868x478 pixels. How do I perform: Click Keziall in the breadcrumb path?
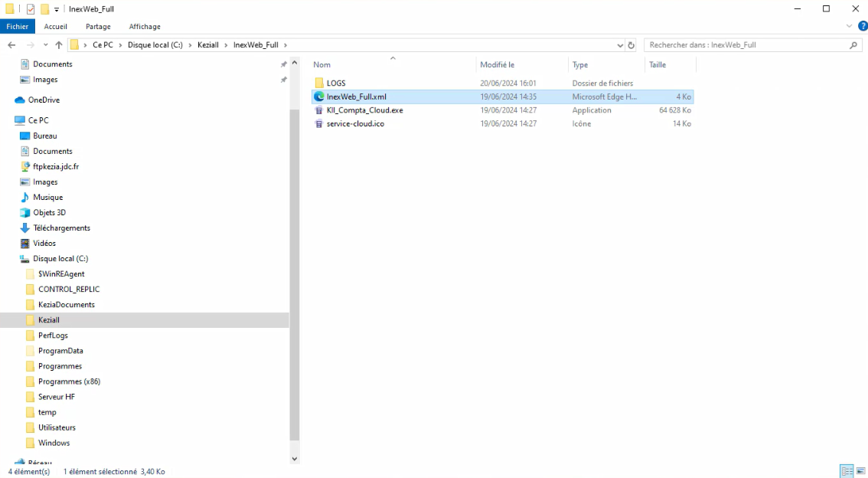pyautogui.click(x=208, y=45)
